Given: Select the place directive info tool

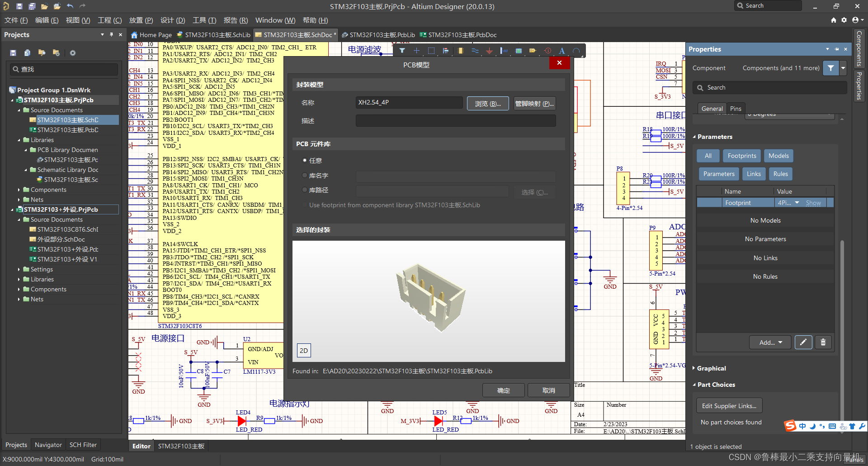Looking at the screenshot, I should (547, 51).
